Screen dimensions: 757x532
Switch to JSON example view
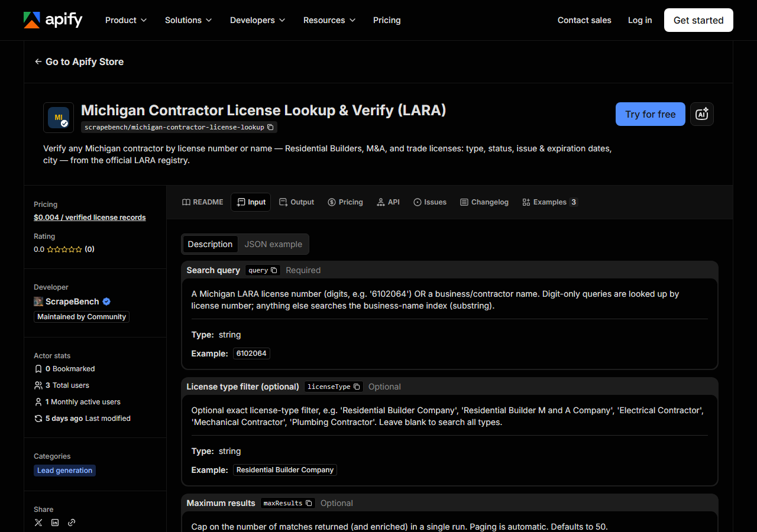point(273,244)
